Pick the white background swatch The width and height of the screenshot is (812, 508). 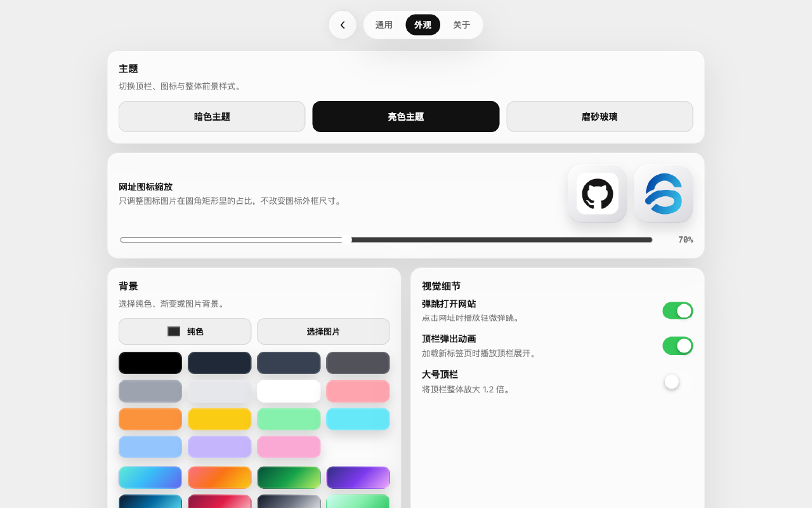point(289,391)
